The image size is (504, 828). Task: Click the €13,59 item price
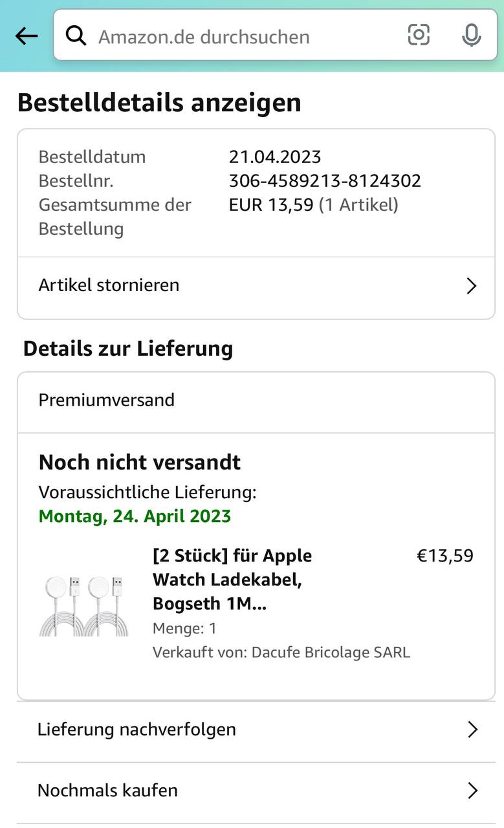pos(444,556)
